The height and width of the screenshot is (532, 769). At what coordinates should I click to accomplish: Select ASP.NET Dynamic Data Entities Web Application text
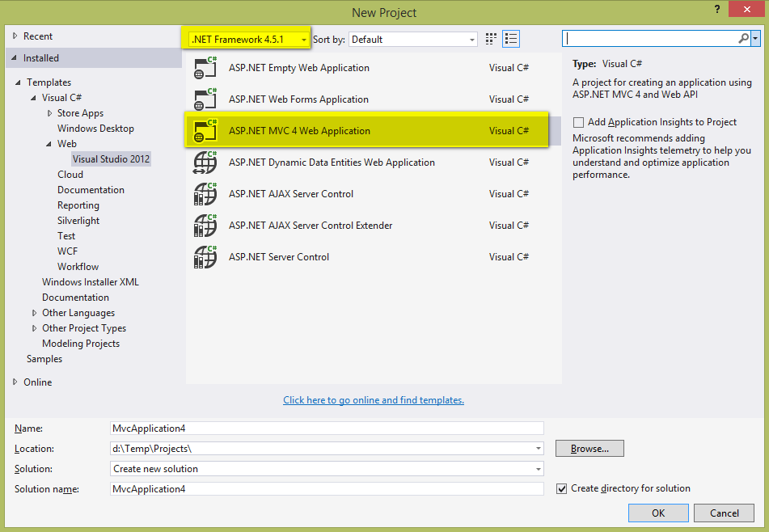click(x=332, y=163)
